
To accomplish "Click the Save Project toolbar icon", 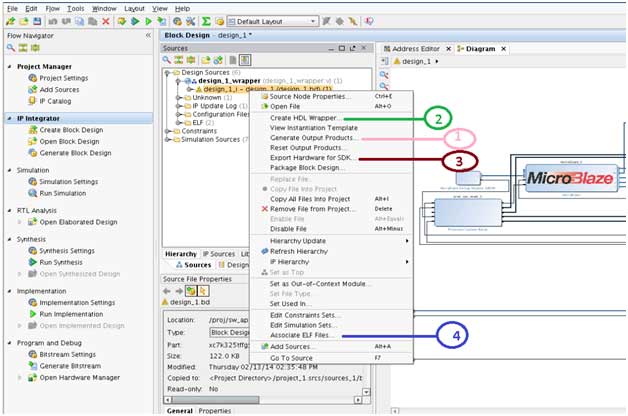I will tap(37, 21).
